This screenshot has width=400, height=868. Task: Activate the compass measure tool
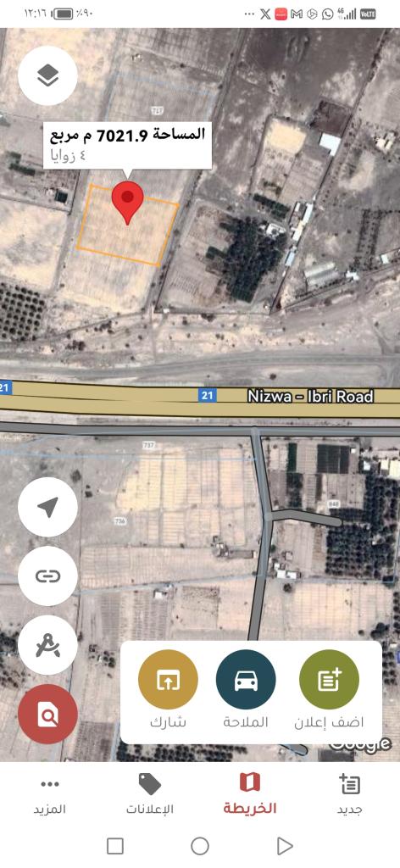coord(47,645)
